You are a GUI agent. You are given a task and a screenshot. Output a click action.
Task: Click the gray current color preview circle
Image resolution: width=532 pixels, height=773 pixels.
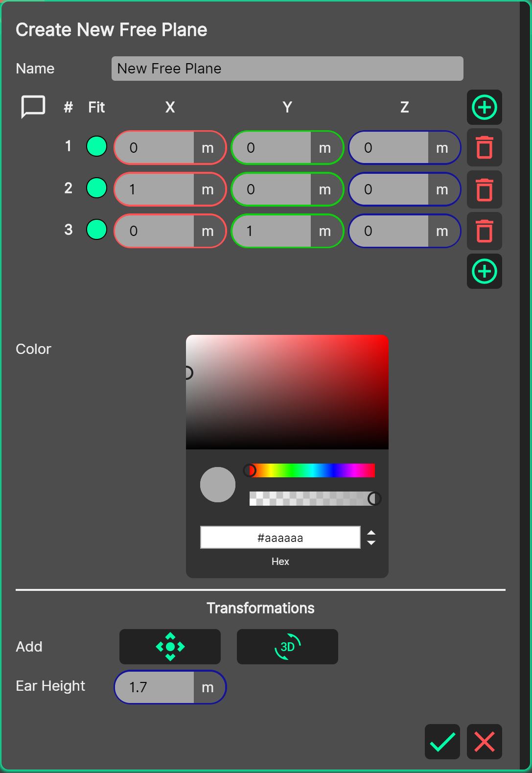click(218, 485)
